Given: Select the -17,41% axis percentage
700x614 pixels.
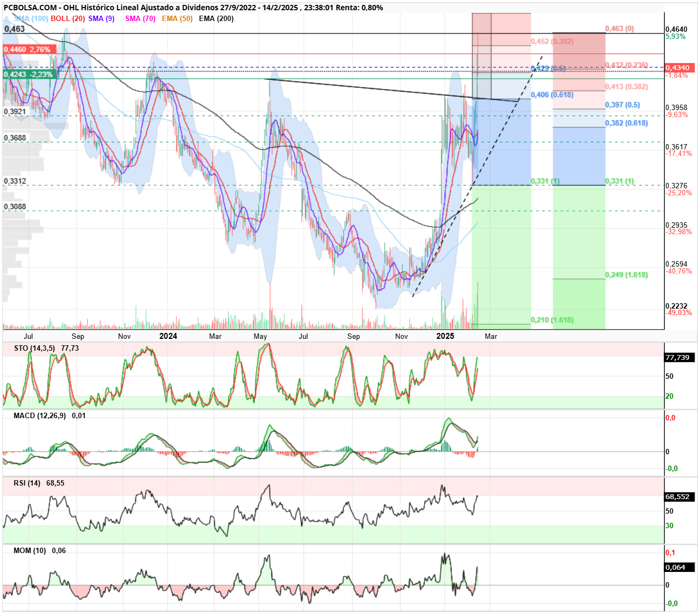Looking at the screenshot, I should point(679,154).
